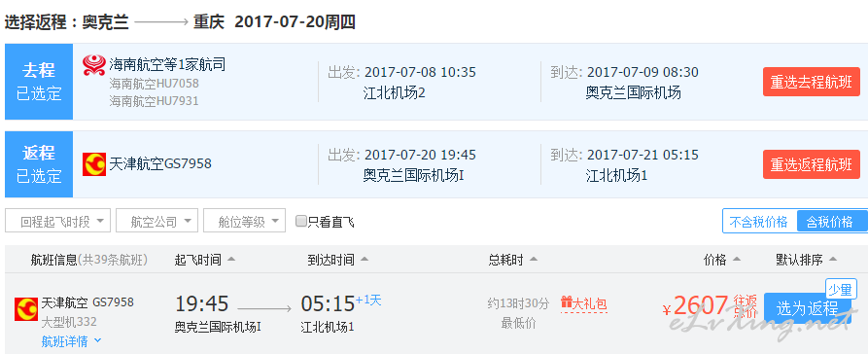This screenshot has width=868, height=354.
Task: Click the Hainan Airlines logo icon
Action: (x=94, y=65)
